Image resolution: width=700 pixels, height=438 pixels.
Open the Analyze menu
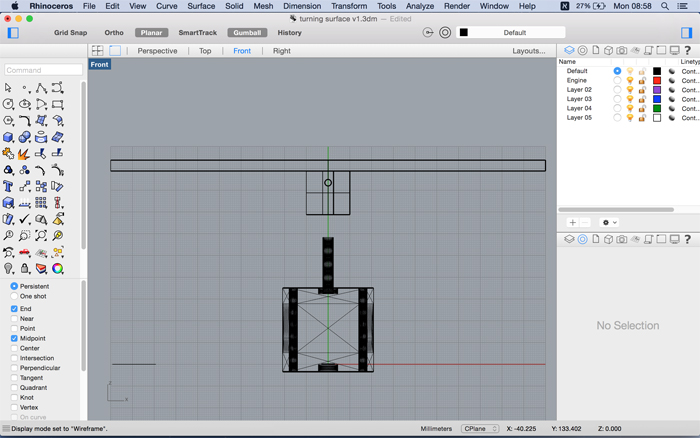(420, 6)
